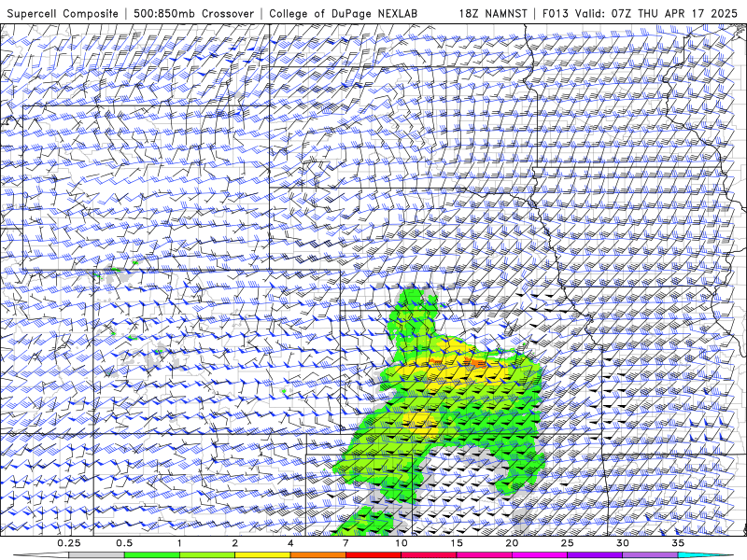
Task: Click the yellow-green color bar segment after 1
Action: [x=206, y=555]
